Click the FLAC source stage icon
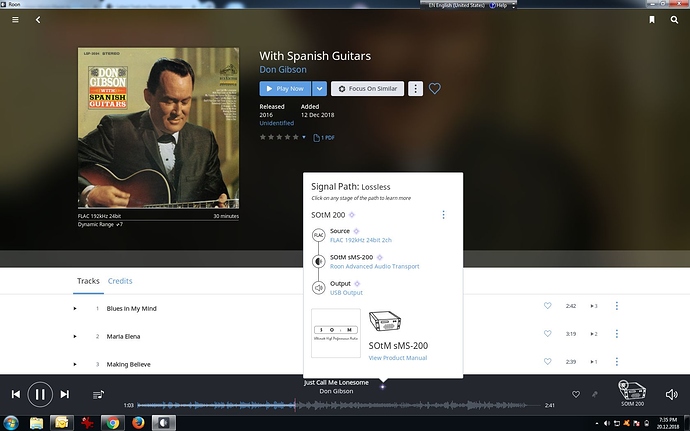This screenshot has height=431, width=690. click(319, 235)
